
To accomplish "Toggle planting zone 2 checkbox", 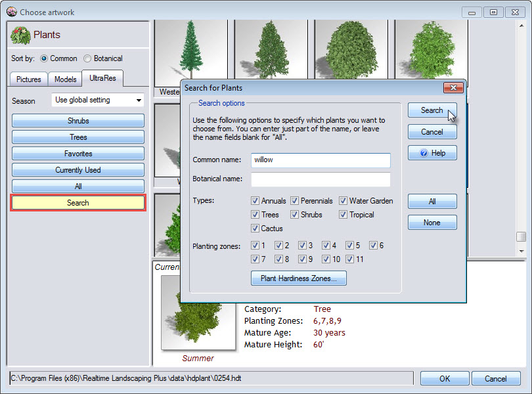I will (x=279, y=246).
